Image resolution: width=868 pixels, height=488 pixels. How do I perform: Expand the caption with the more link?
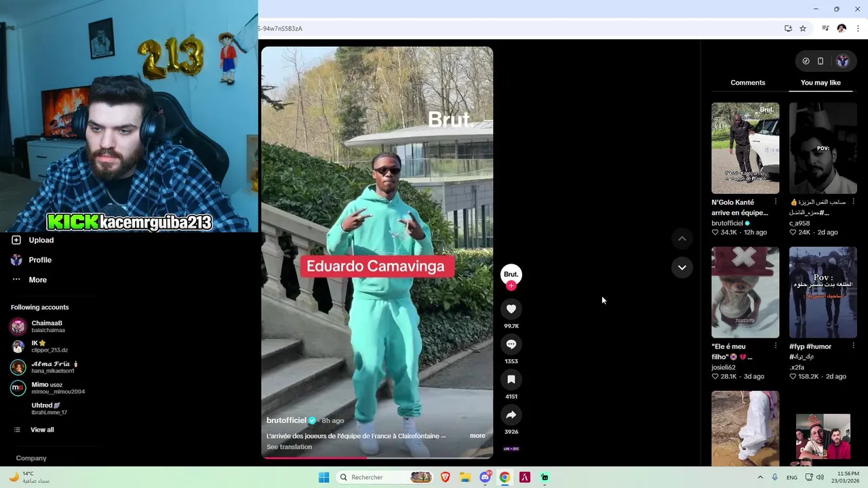tap(477, 436)
